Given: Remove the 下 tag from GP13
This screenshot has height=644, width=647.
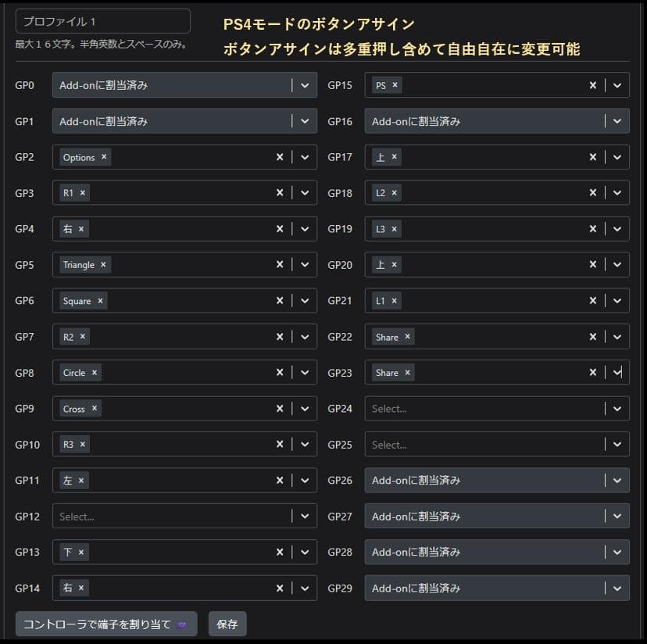Looking at the screenshot, I should click(x=81, y=553).
